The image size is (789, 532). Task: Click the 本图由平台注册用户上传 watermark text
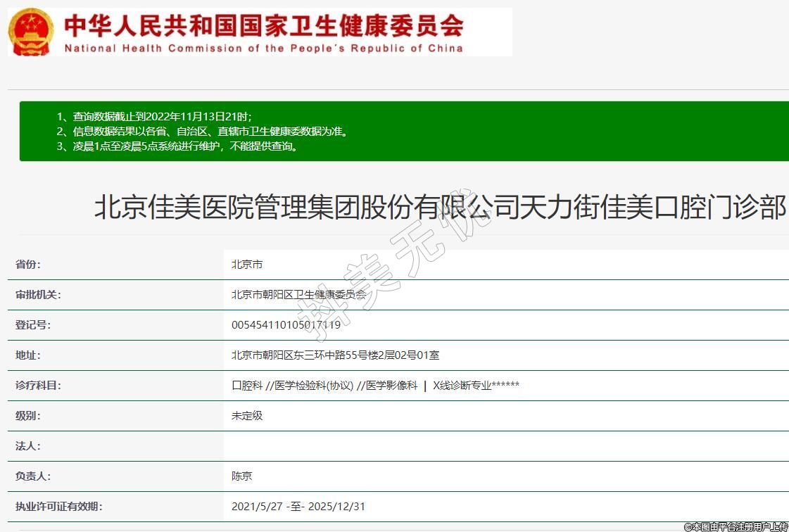[x=736, y=526]
